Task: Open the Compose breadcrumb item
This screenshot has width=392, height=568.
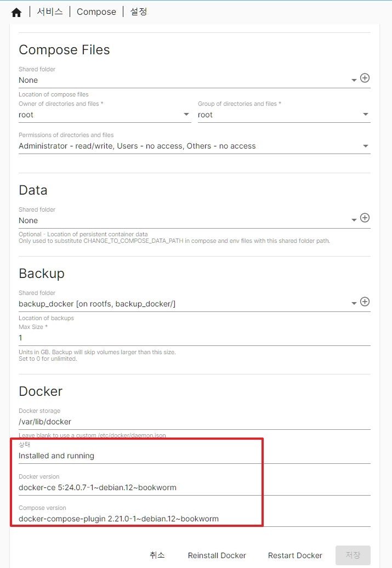Action: tap(96, 12)
